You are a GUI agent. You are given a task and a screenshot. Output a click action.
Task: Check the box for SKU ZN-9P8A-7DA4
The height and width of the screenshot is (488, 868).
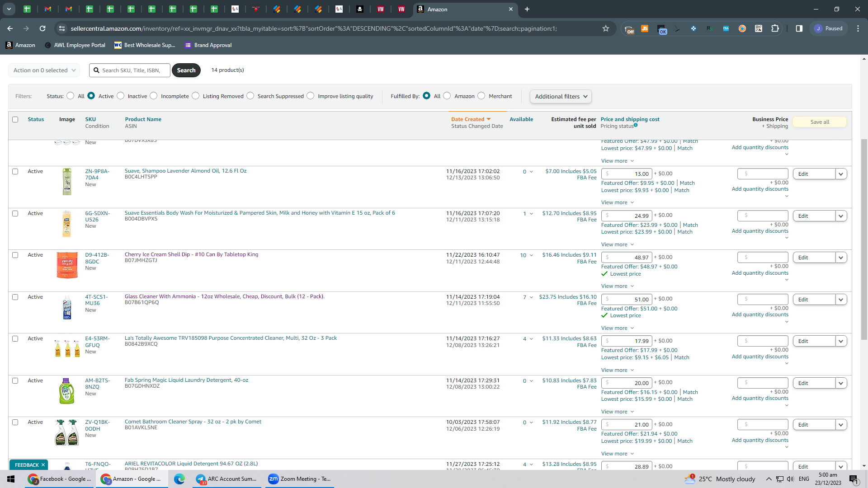(15, 172)
